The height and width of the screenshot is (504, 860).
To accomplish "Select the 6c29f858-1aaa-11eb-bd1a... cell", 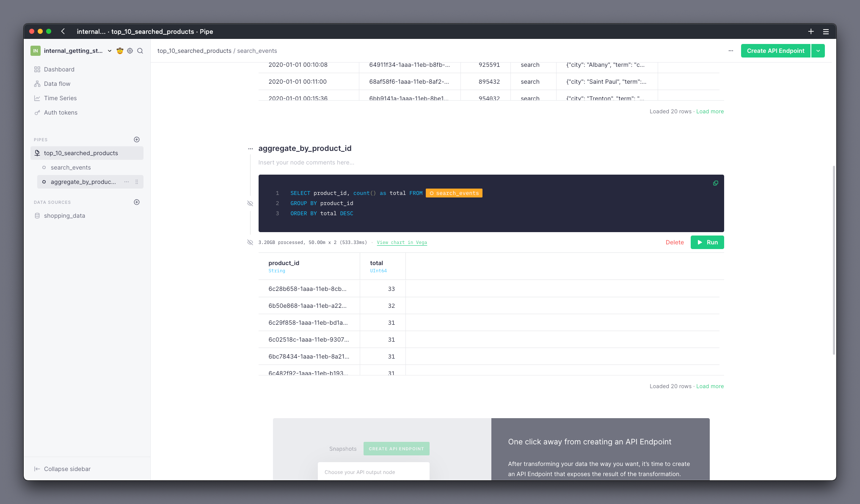I will [309, 323].
